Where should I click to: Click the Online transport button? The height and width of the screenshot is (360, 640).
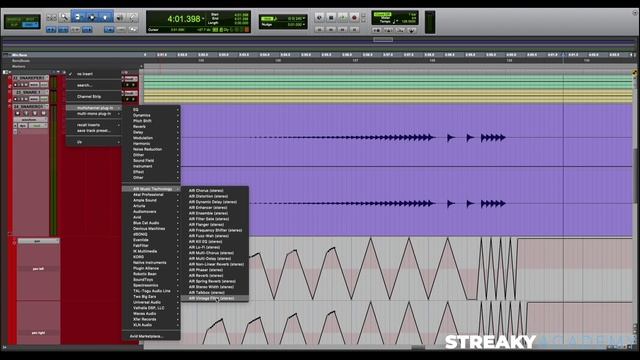pyautogui.click(x=319, y=18)
